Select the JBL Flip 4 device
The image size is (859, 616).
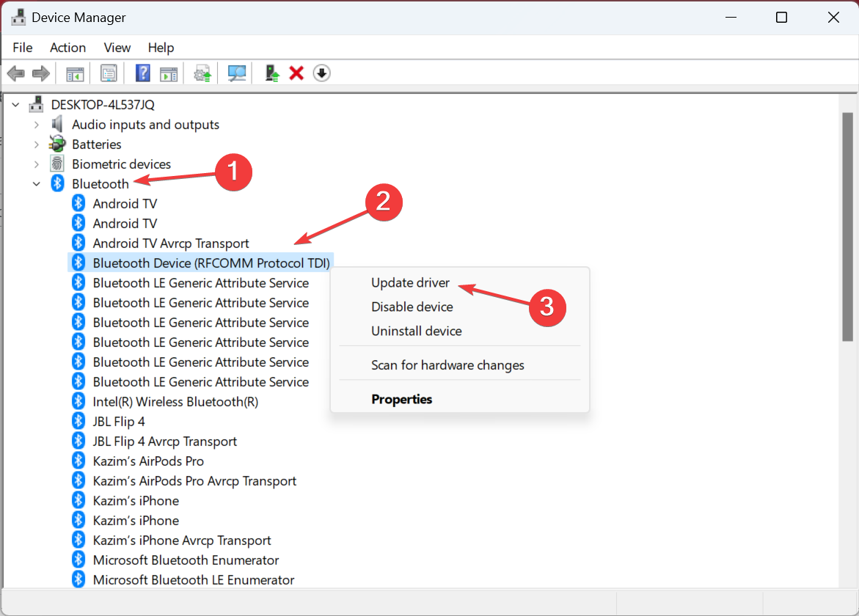click(119, 421)
